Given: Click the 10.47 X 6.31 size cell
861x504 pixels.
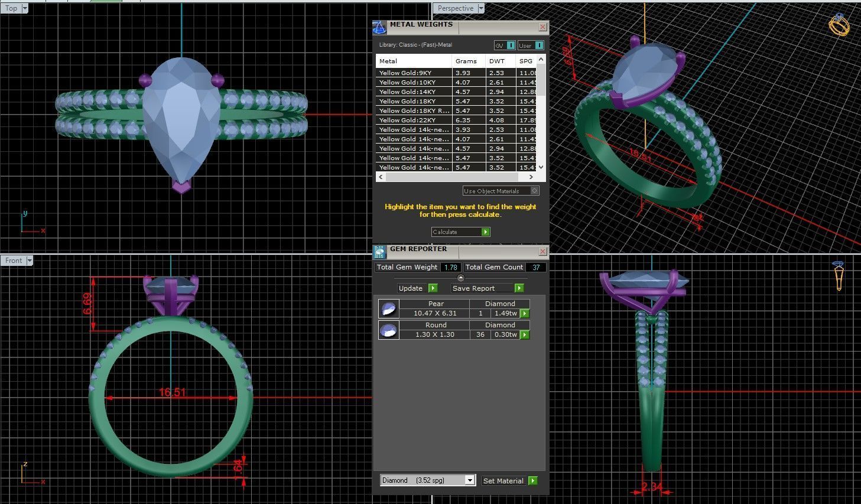Looking at the screenshot, I should click(435, 314).
